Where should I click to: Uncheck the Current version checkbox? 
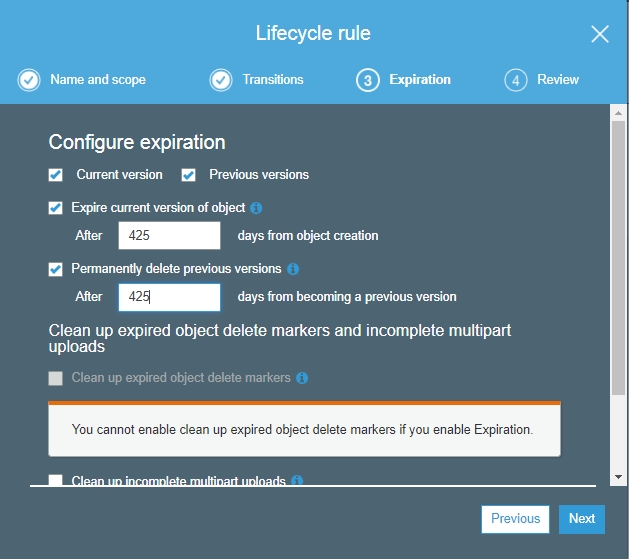56,175
